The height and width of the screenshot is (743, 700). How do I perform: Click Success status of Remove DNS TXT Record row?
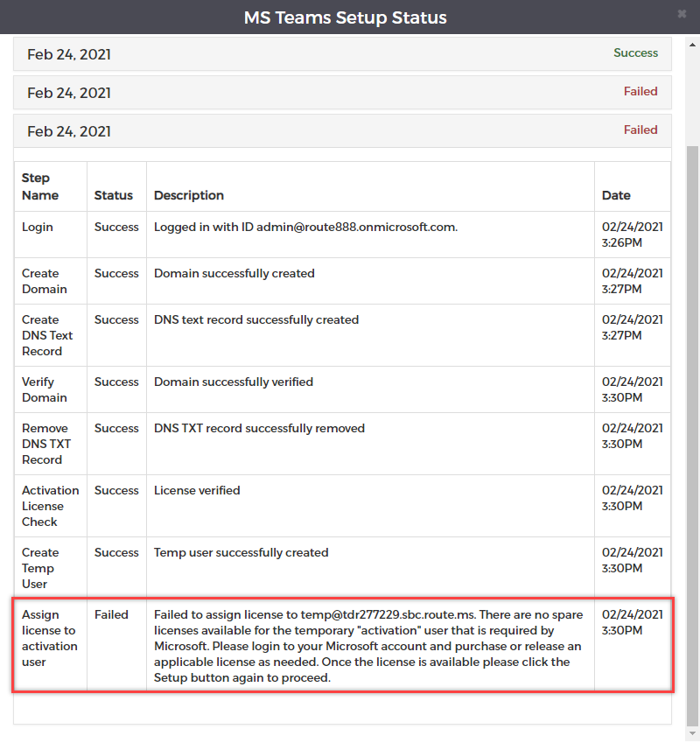coord(116,428)
